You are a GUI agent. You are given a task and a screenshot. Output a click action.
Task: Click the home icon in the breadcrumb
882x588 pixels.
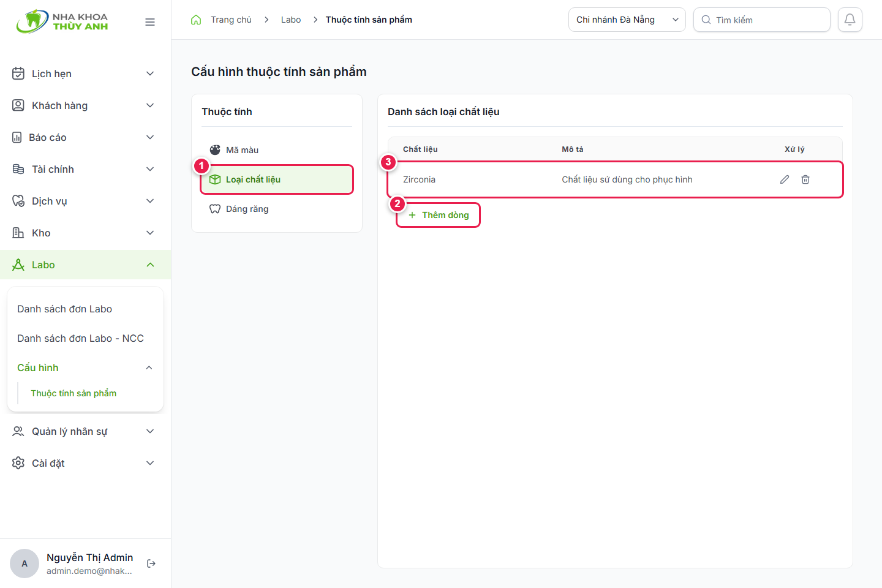196,20
